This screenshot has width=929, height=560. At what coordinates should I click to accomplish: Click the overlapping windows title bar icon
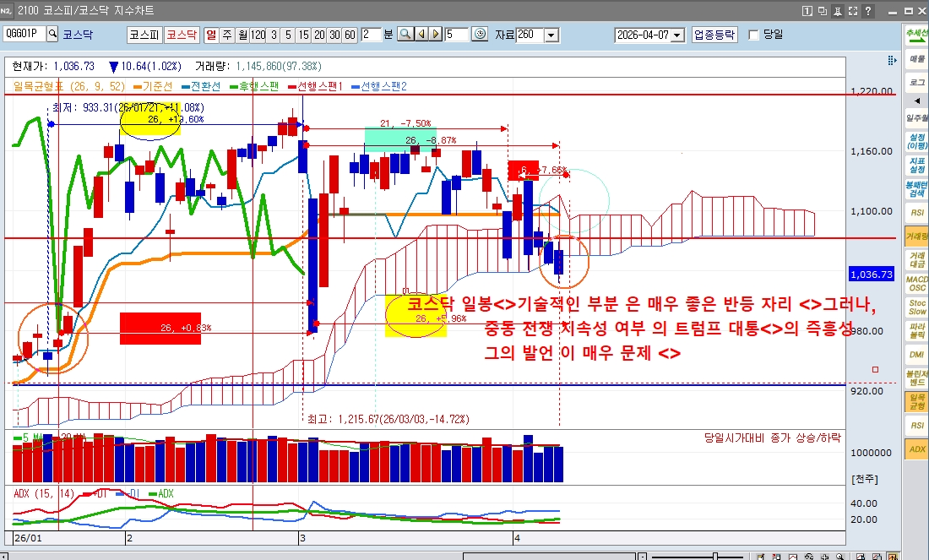(823, 11)
